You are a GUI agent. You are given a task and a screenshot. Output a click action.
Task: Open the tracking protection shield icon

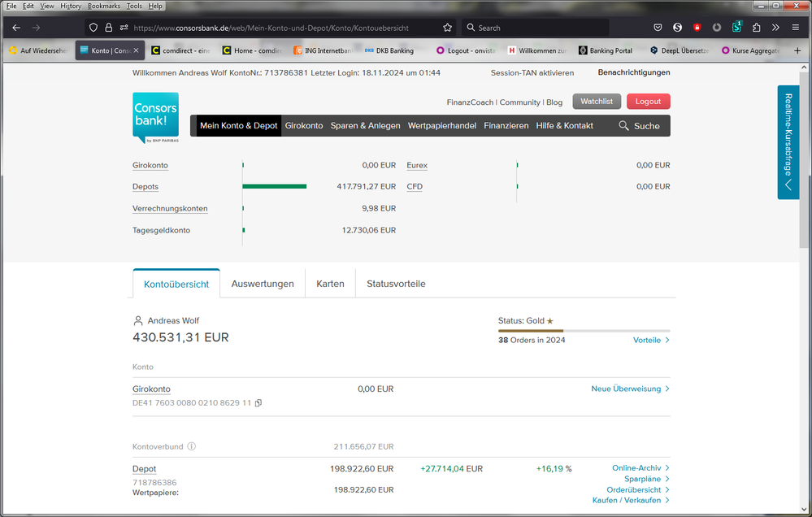93,28
